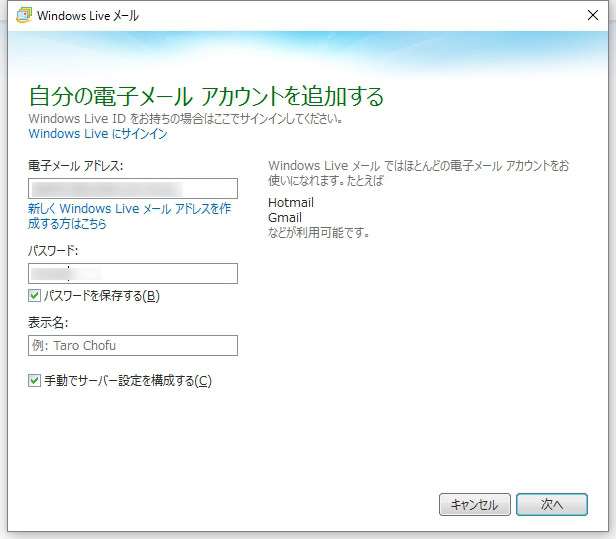Click the Windows Live Mail title bar icon

click(23, 15)
